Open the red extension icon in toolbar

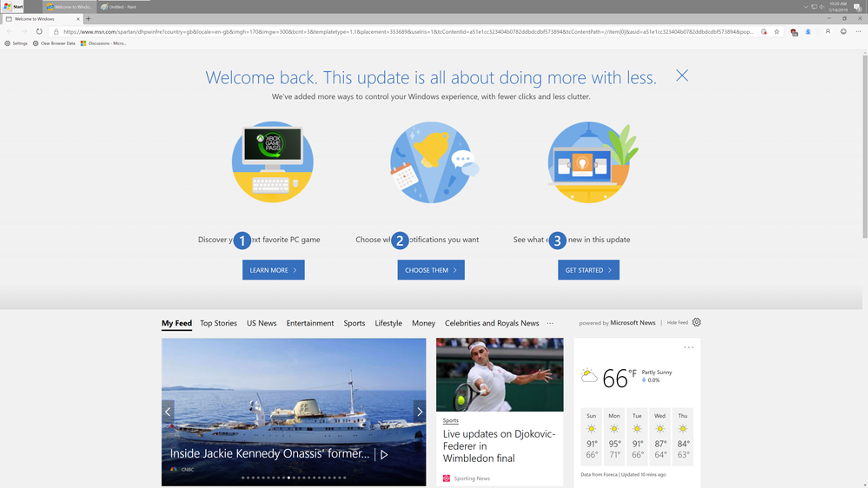pyautogui.click(x=794, y=32)
